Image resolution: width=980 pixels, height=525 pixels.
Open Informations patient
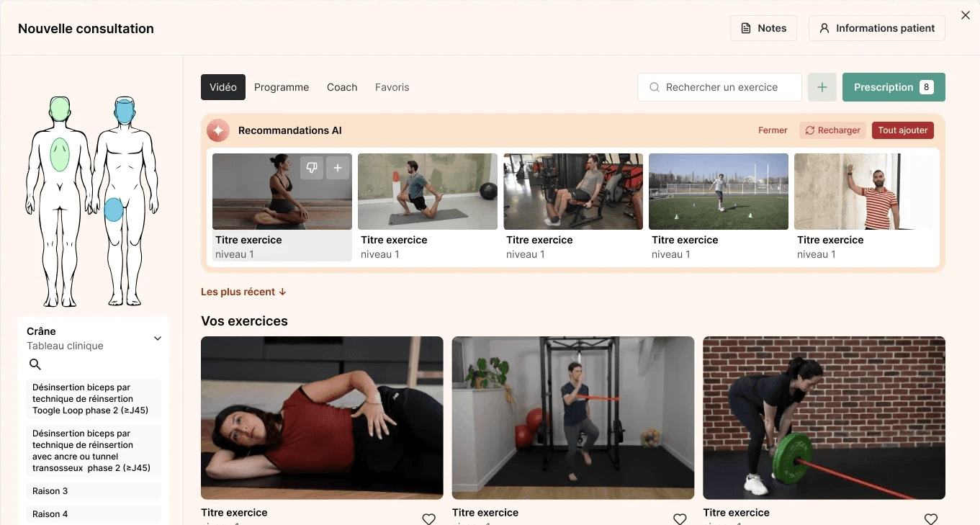[x=877, y=28]
